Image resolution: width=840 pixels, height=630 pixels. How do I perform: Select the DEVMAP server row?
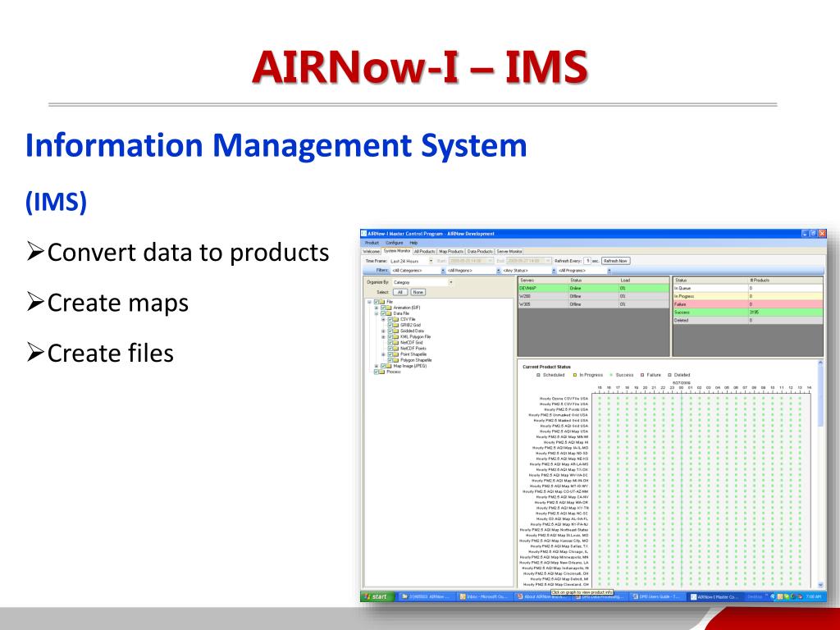[593, 288]
